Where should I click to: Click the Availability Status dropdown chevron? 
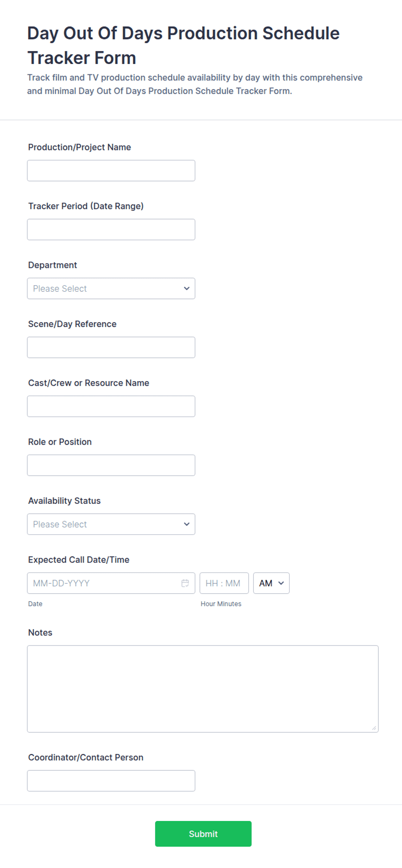click(187, 524)
